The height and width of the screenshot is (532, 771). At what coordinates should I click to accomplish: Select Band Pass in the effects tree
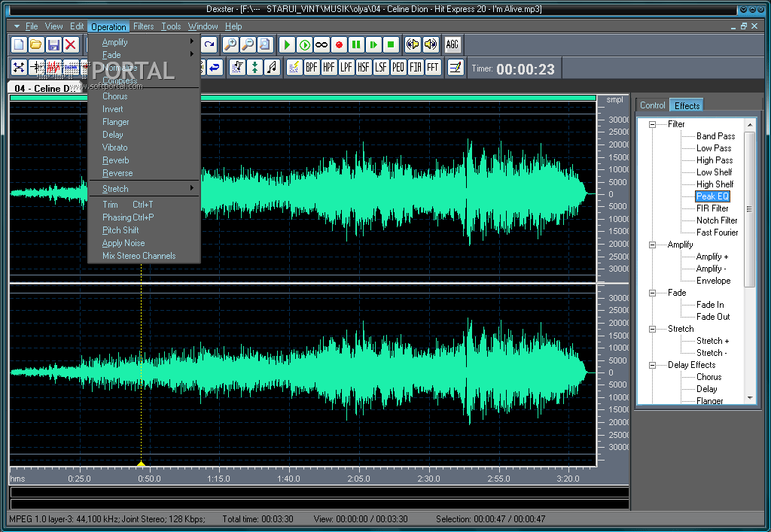click(715, 136)
